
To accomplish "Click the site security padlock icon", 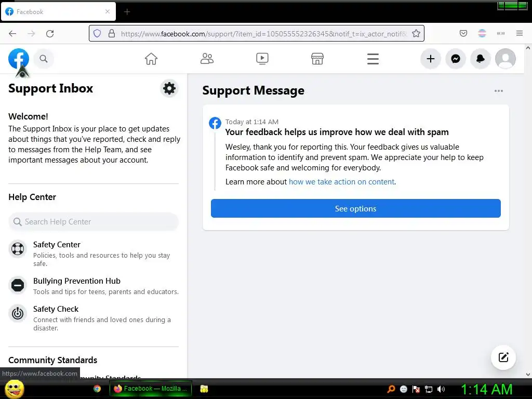I will point(112,33).
